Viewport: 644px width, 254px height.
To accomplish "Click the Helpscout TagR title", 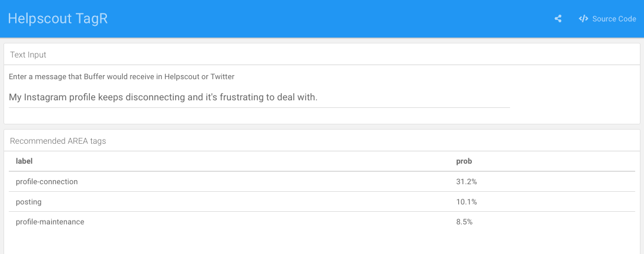I will (58, 19).
